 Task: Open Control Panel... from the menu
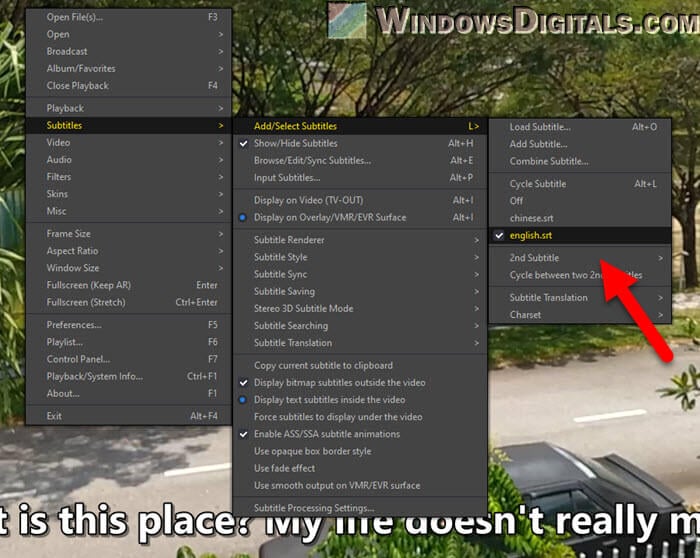(129, 359)
